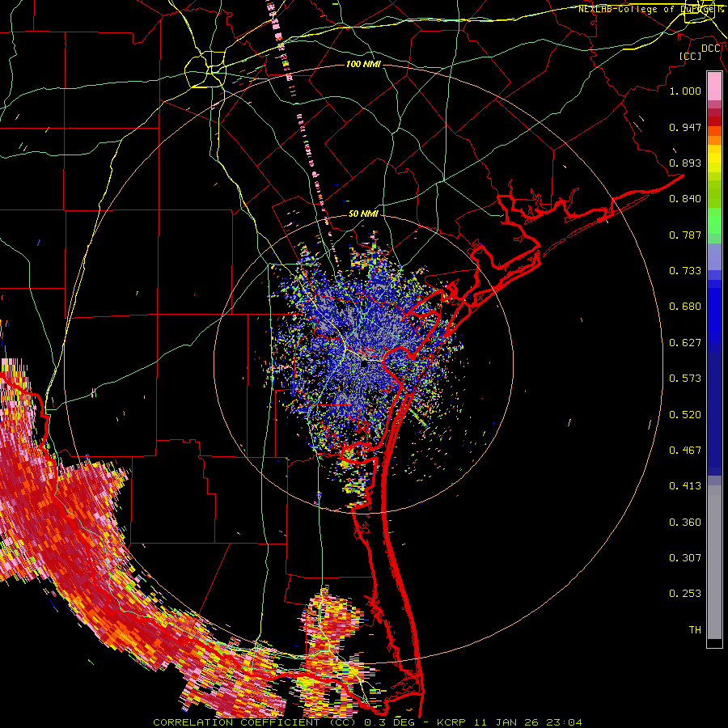Select the 0.840 scale value
The image size is (728, 728).
685,199
